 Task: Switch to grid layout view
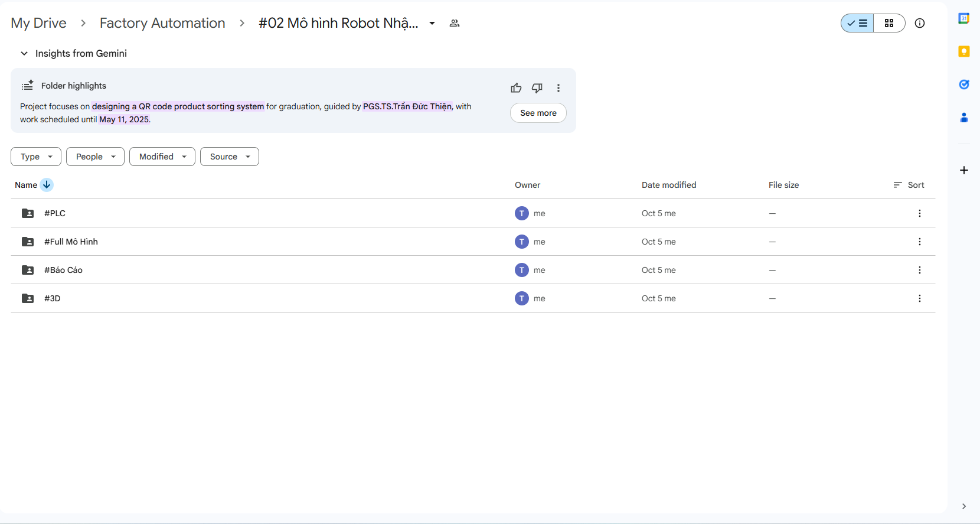click(888, 23)
